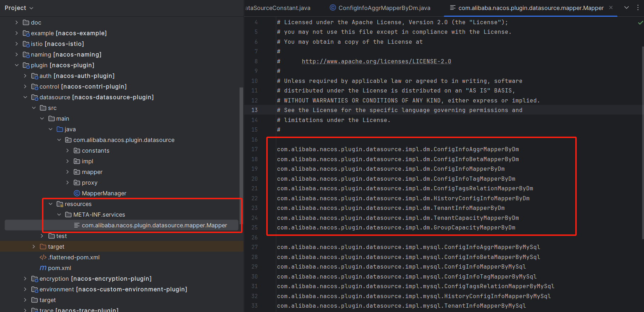
Task: Click the naming module folder icon
Action: 26,54
